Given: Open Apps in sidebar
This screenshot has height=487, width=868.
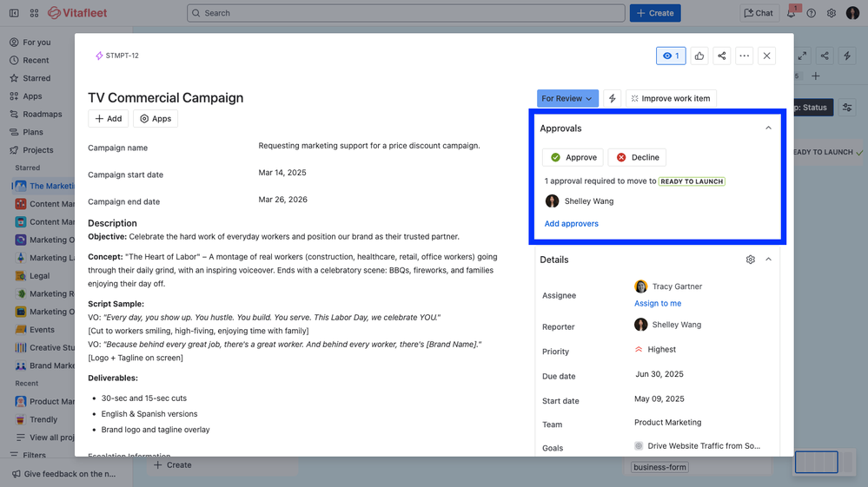Looking at the screenshot, I should (x=32, y=96).
